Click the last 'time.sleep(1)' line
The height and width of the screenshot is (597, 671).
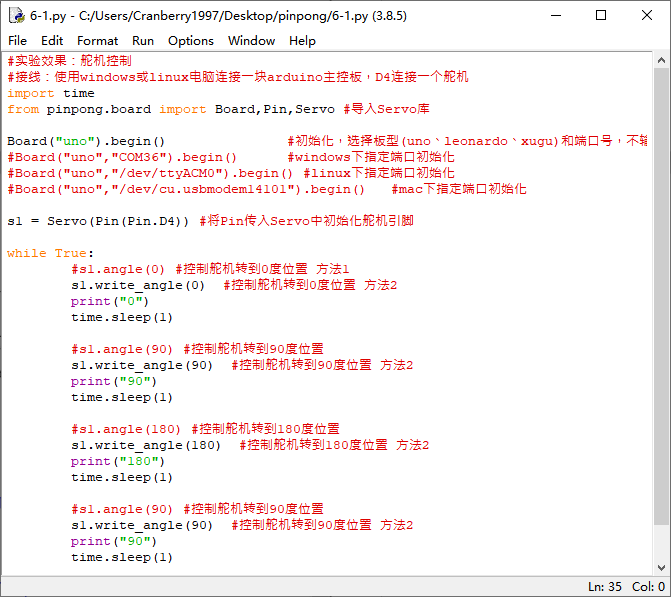(122, 557)
